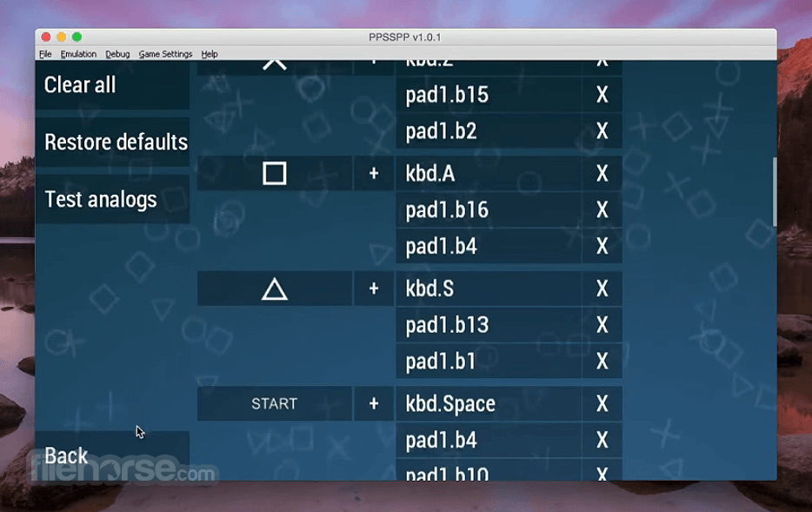Image resolution: width=812 pixels, height=512 pixels.
Task: Open the Game Settings menu
Action: [165, 54]
